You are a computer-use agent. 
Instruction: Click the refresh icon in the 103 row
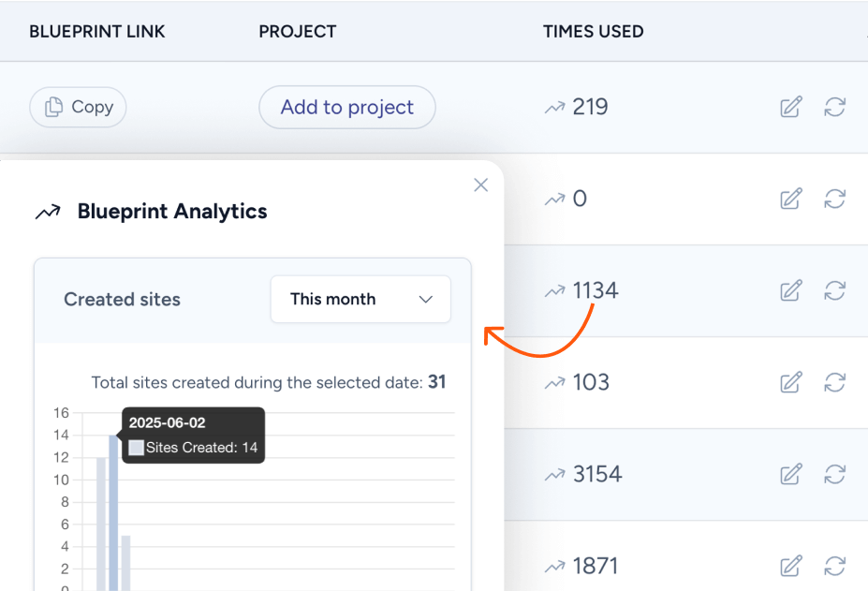[x=834, y=382]
